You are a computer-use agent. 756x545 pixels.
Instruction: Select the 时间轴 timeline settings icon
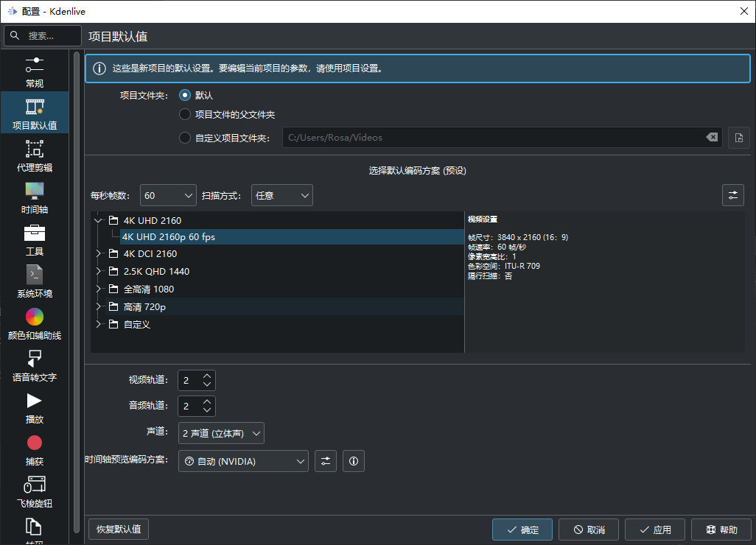[x=34, y=197]
